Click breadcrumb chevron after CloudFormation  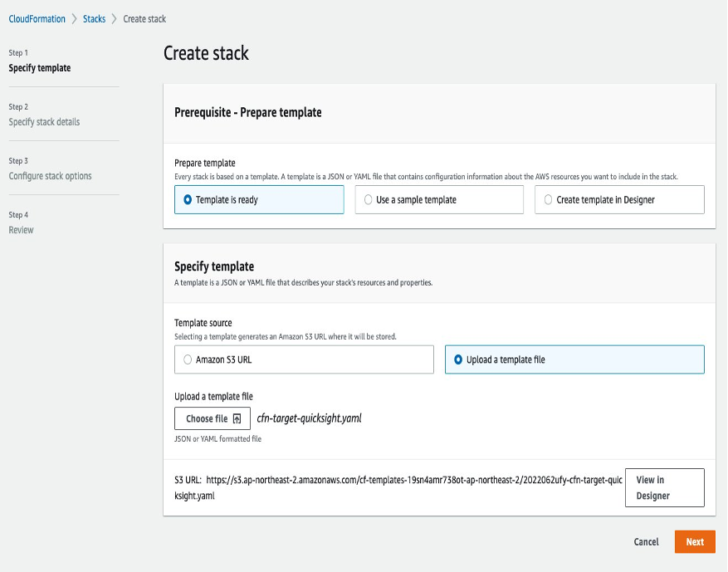click(x=74, y=19)
